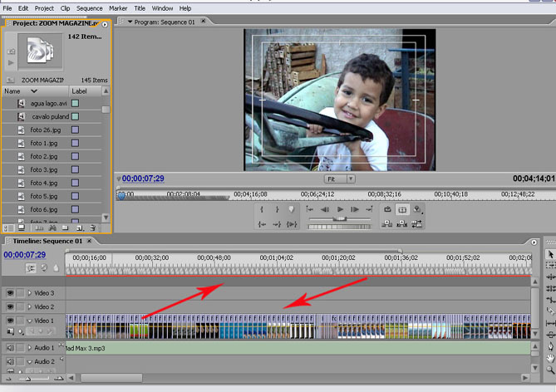Open the Marker menu

click(118, 8)
